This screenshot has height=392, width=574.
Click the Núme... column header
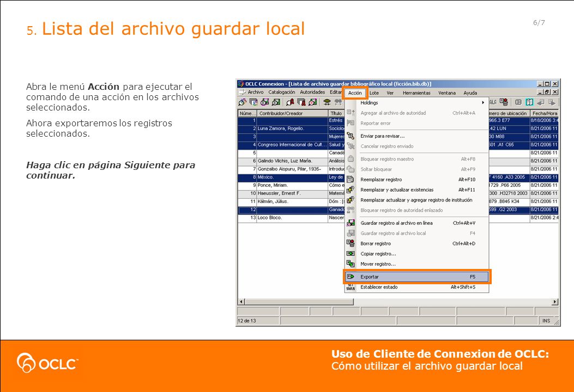(247, 113)
